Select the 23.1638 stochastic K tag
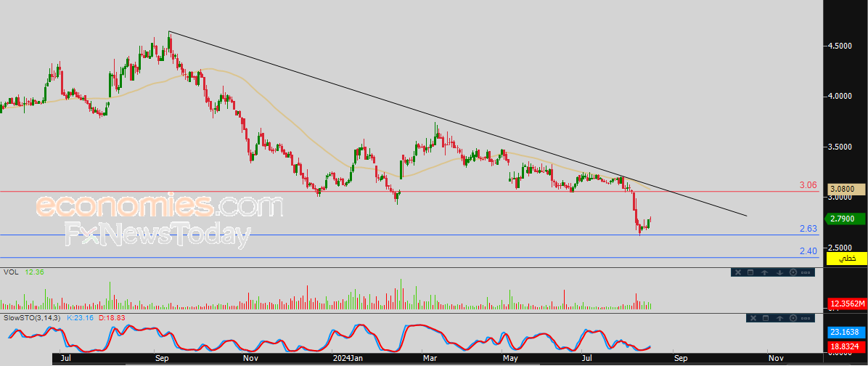The height and width of the screenshot is (366, 868). [x=846, y=333]
